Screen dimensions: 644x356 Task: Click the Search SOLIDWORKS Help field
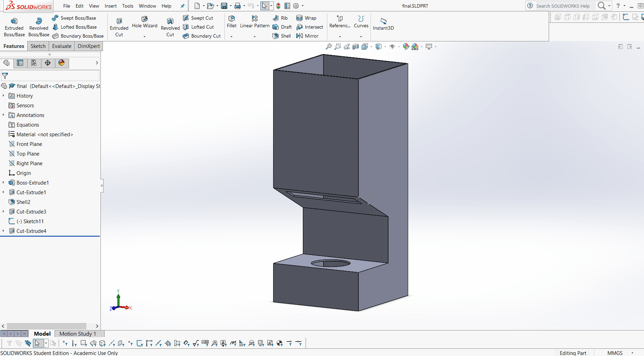(563, 6)
